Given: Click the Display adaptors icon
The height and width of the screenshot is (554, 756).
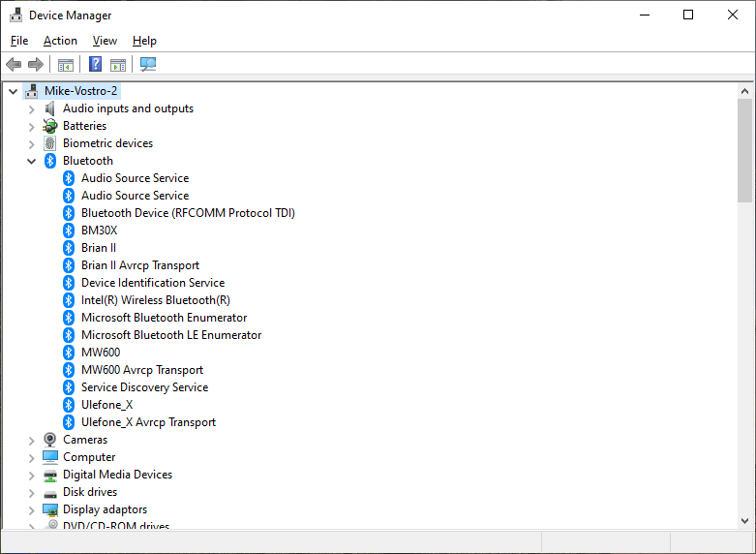Looking at the screenshot, I should [x=50, y=509].
